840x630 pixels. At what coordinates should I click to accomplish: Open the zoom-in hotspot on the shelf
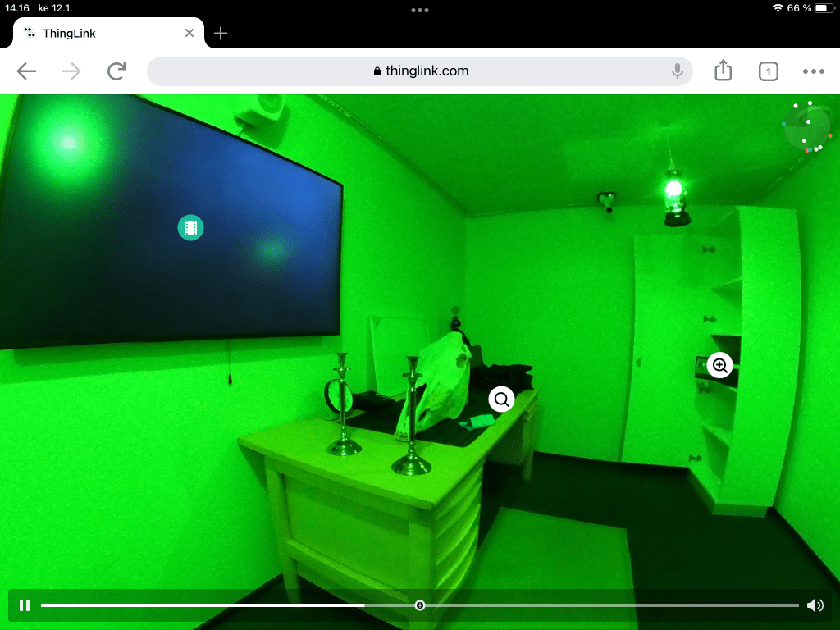click(720, 365)
